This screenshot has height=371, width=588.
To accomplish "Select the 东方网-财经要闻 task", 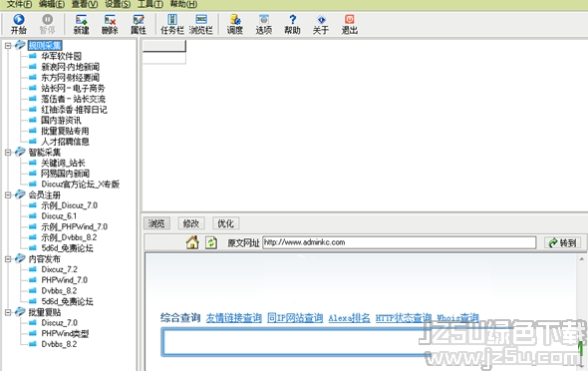I will pyautogui.click(x=70, y=78).
